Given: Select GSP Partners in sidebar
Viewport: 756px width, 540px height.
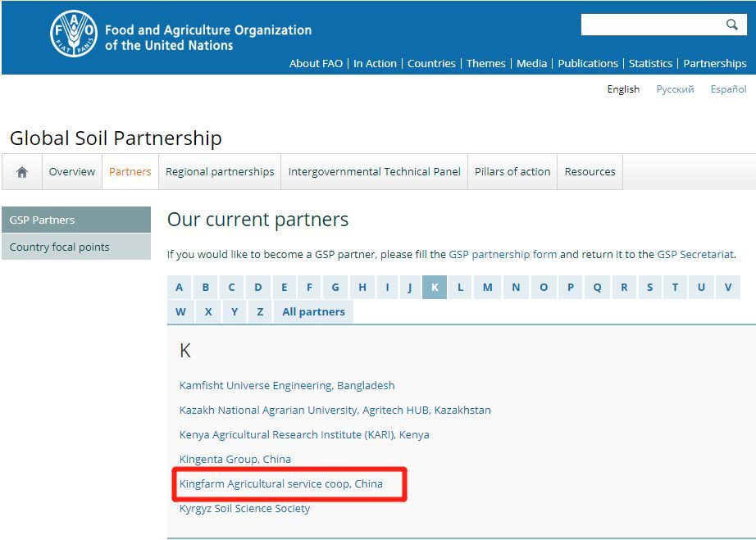Looking at the screenshot, I should 76,220.
